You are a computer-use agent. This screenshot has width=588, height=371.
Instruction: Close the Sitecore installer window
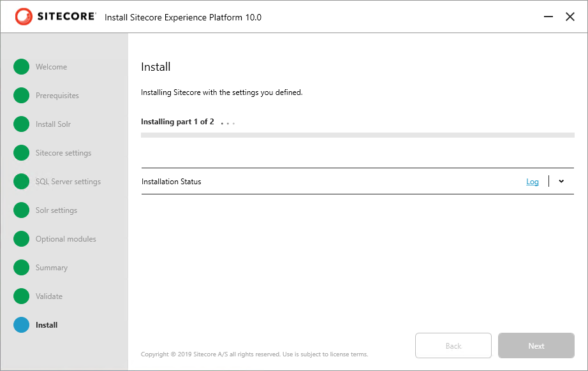click(x=570, y=17)
